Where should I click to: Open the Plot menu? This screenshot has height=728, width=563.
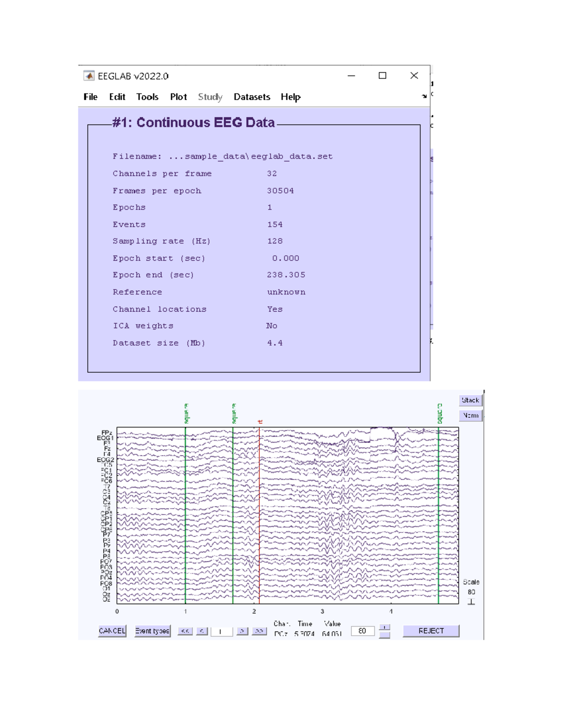click(178, 97)
